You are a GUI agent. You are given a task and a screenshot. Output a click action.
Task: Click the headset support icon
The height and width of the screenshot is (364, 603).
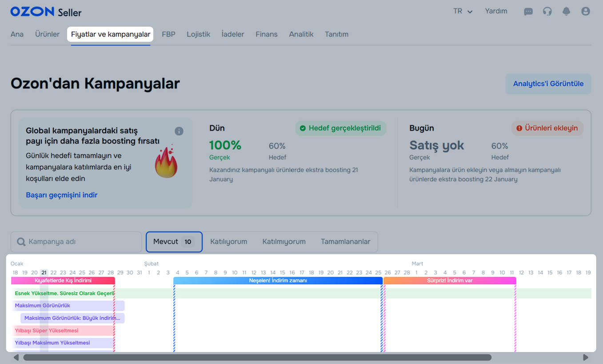(547, 12)
